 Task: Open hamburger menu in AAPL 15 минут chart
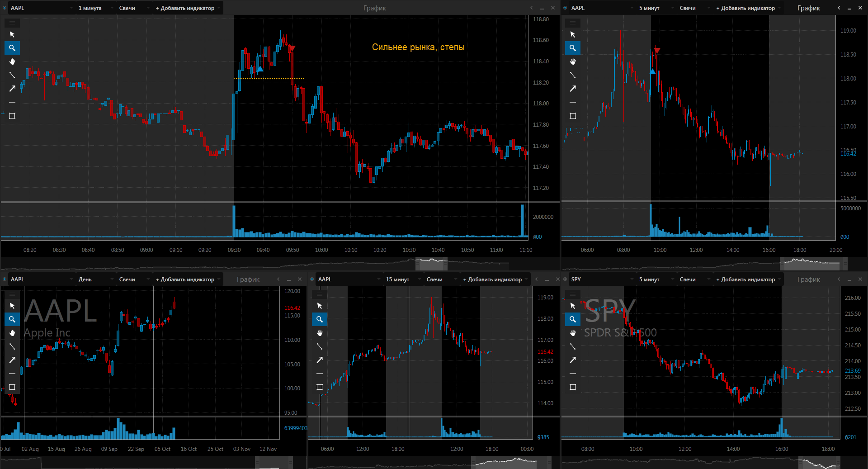320,294
